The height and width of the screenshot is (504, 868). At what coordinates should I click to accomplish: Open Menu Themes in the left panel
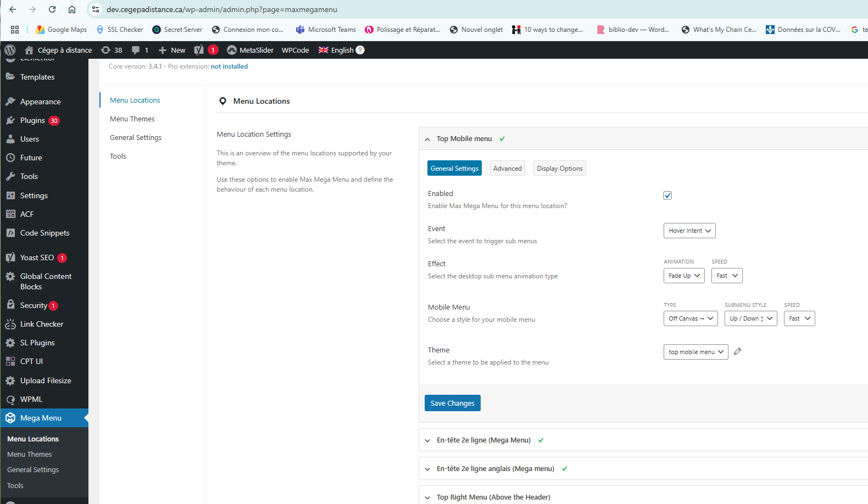tap(132, 119)
